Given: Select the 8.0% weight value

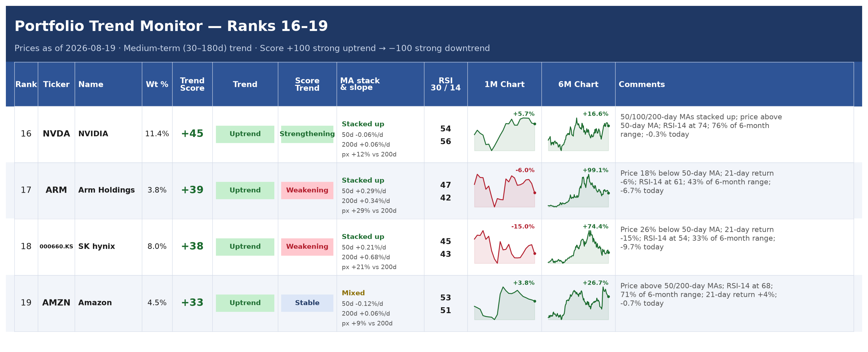Looking at the screenshot, I should [157, 247].
